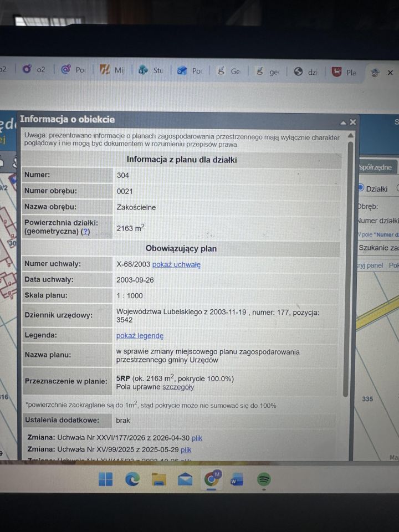
Task: Click the scroll-up arrow of the dialog
Action: pyautogui.click(x=351, y=136)
